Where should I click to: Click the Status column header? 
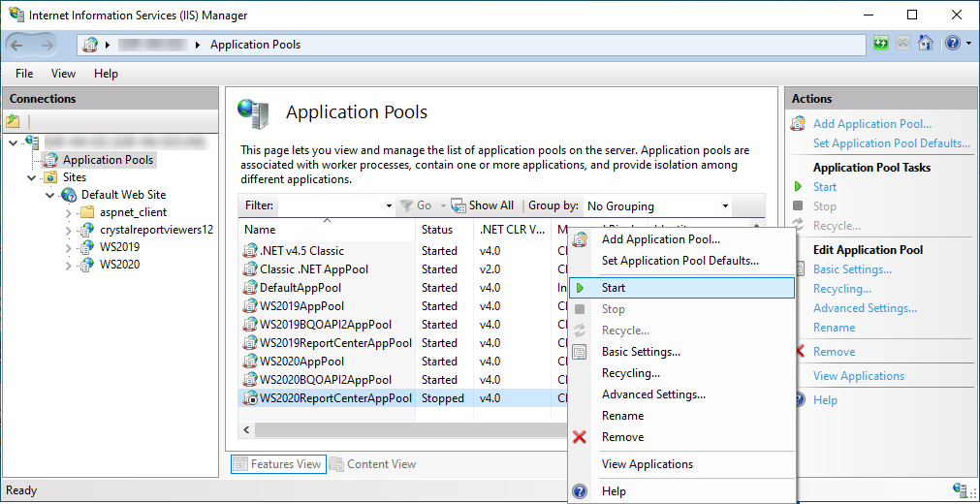445,230
